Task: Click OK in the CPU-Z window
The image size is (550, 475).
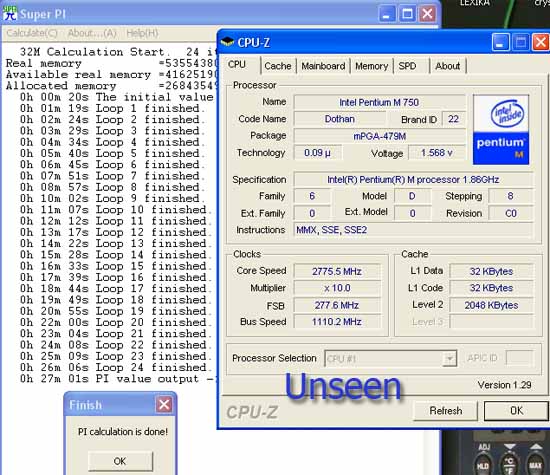Action: tap(516, 411)
